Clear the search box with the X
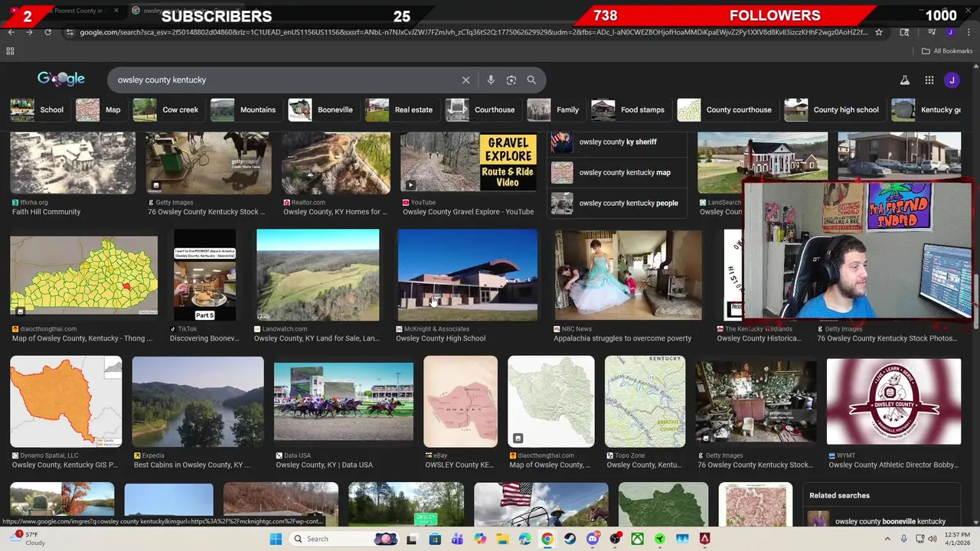 point(465,80)
